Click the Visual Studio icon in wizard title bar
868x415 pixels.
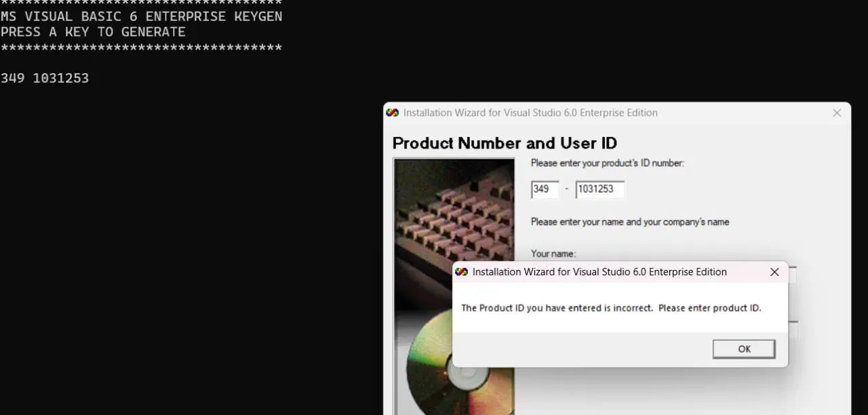click(x=392, y=113)
